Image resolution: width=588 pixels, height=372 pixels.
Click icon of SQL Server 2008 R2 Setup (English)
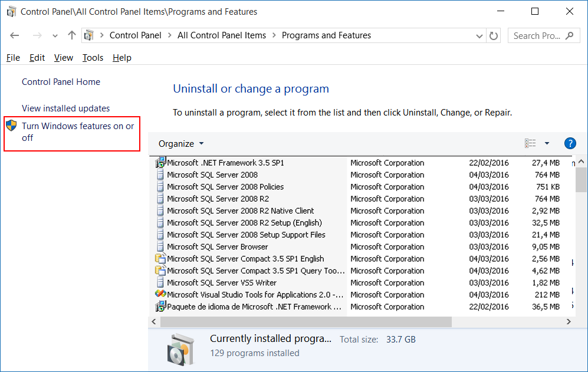160,222
